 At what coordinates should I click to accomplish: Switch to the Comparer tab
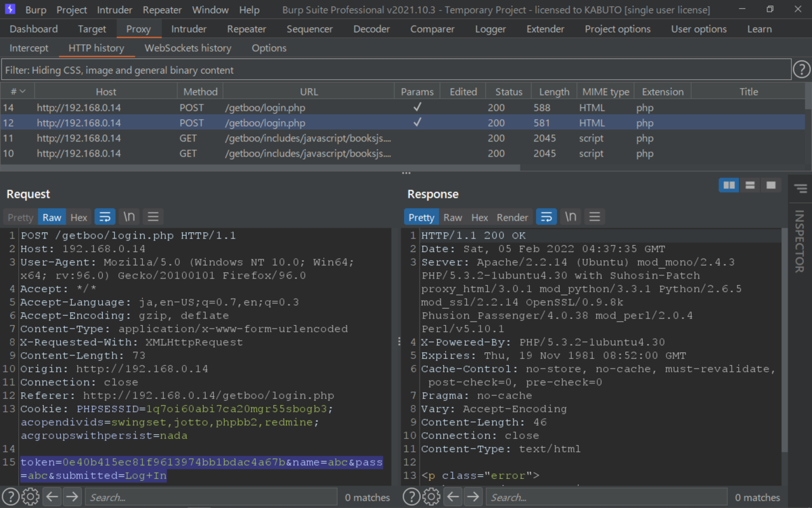pyautogui.click(x=432, y=29)
